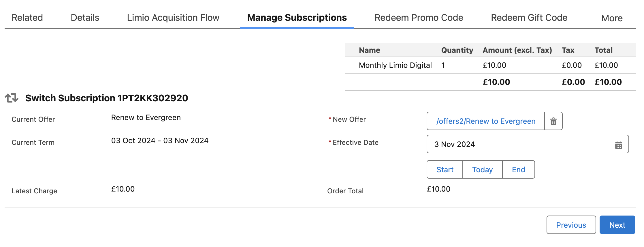Click the Name column header
Image resolution: width=644 pixels, height=247 pixels.
369,50
